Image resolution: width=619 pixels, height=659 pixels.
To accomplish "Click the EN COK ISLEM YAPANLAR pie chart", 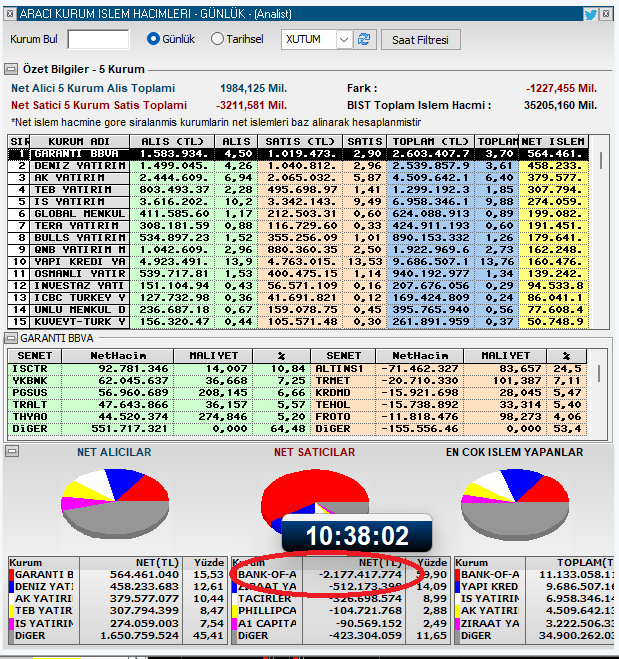I will (515, 504).
